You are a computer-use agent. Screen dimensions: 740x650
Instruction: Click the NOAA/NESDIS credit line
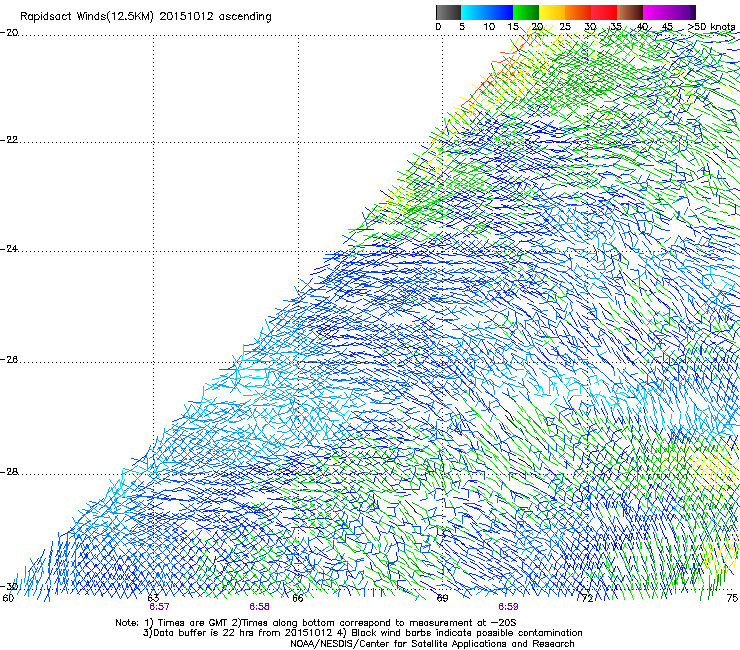point(432,644)
